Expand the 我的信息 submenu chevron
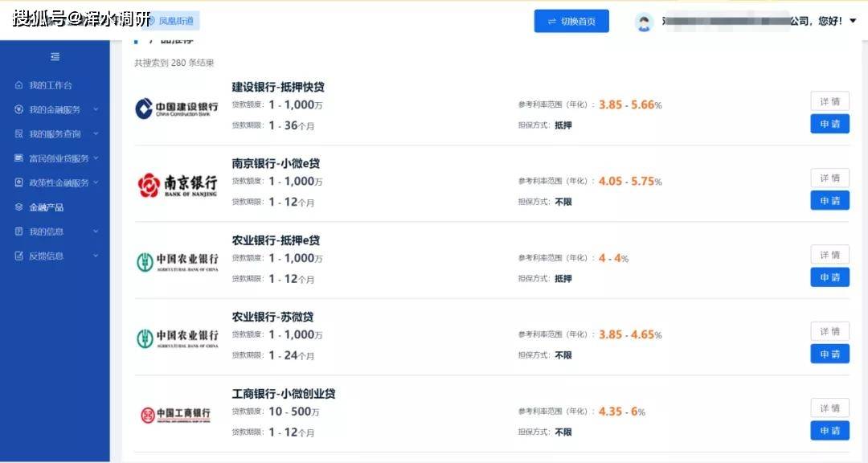The image size is (868, 463). pyautogui.click(x=96, y=231)
